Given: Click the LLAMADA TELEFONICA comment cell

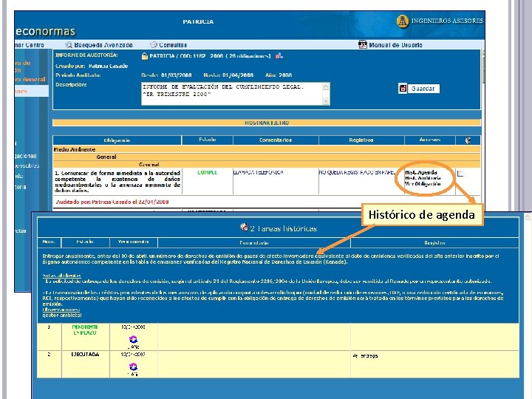Looking at the screenshot, I should (276, 181).
